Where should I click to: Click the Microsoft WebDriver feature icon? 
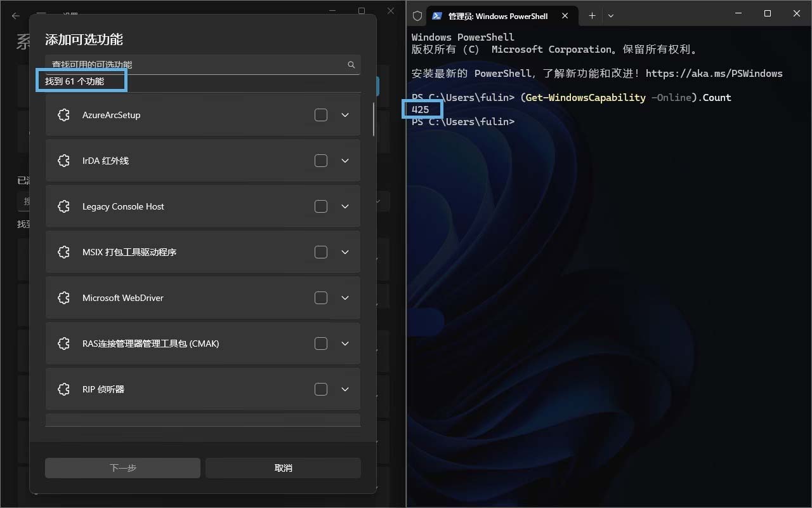click(x=63, y=298)
